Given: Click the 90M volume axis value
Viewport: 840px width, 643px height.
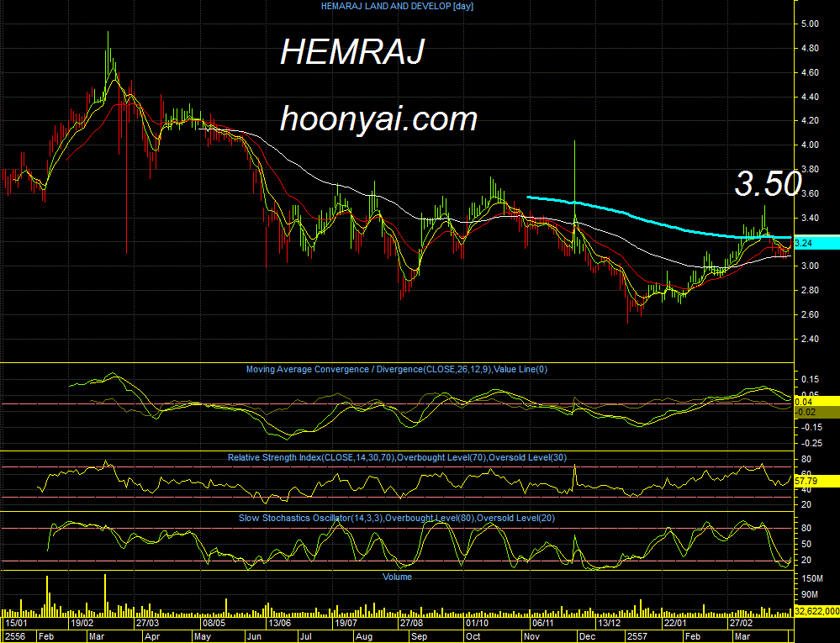Looking at the screenshot, I should 810,595.
